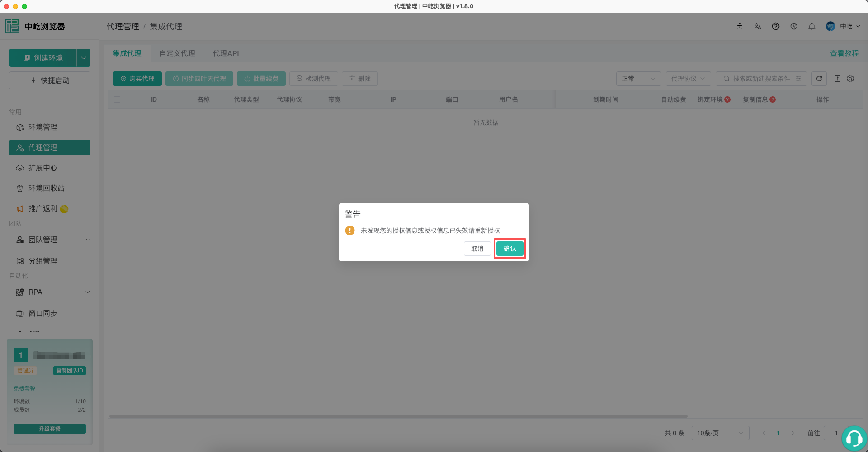The image size is (868, 452).
Task: Click the row height adjust icon
Action: (837, 79)
